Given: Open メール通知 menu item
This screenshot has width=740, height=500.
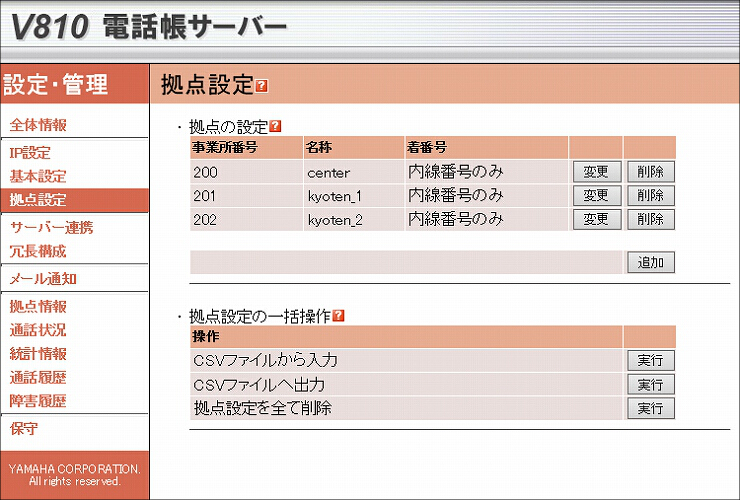Looking at the screenshot, I should (x=43, y=279).
